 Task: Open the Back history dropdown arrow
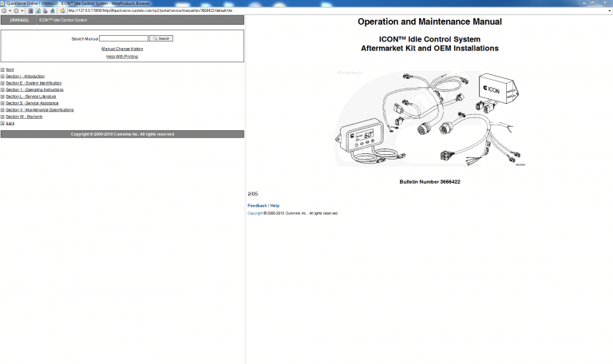(10, 11)
